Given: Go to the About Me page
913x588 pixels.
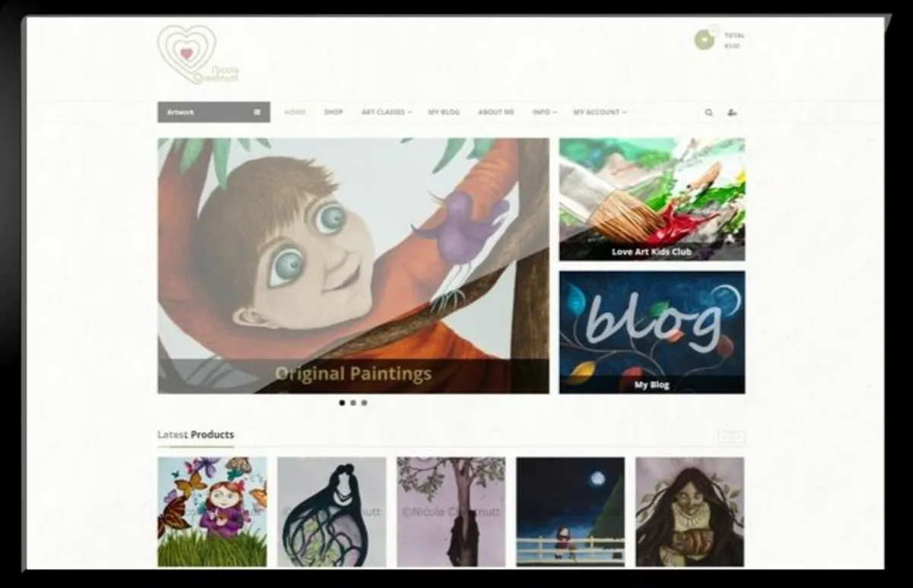Looking at the screenshot, I should click(x=496, y=113).
